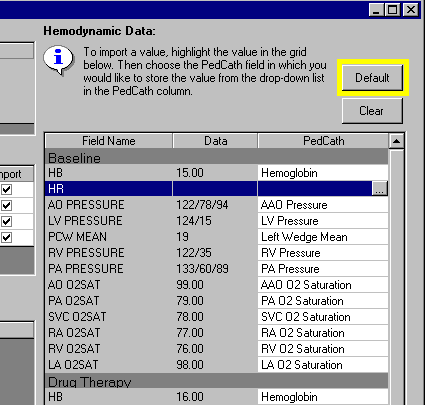This screenshot has height=405, width=425.
Task: Toggle the second Import checkbox
Action: point(7,206)
